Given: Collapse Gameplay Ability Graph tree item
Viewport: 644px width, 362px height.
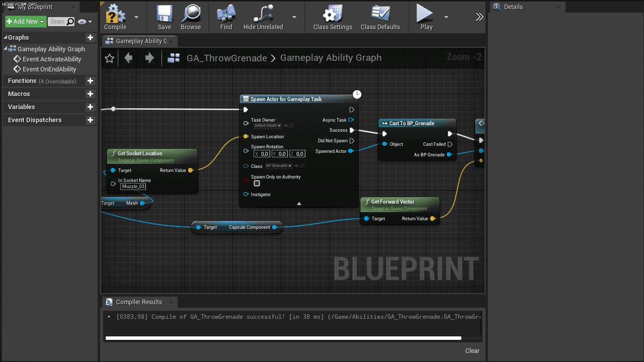Looking at the screenshot, I should tap(6, 49).
